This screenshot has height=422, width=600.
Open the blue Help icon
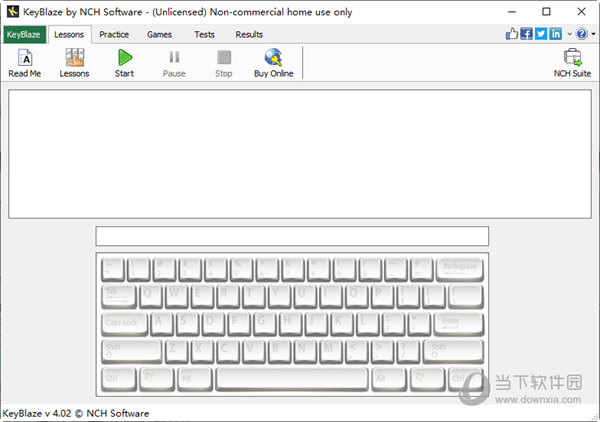coord(582,34)
